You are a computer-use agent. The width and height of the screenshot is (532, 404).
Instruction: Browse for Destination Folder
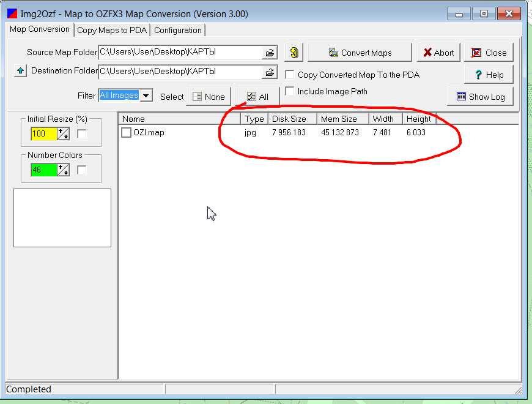270,72
